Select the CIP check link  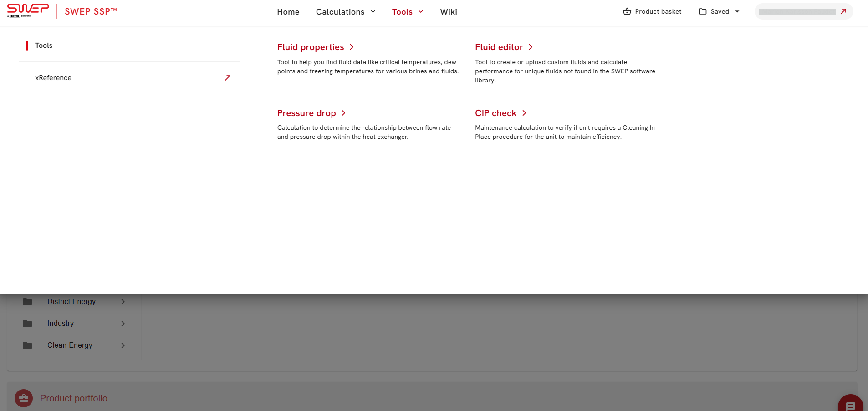click(x=495, y=113)
